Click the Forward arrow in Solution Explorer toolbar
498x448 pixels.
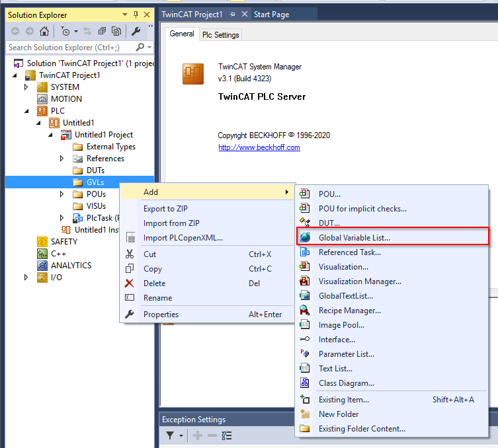[30, 31]
